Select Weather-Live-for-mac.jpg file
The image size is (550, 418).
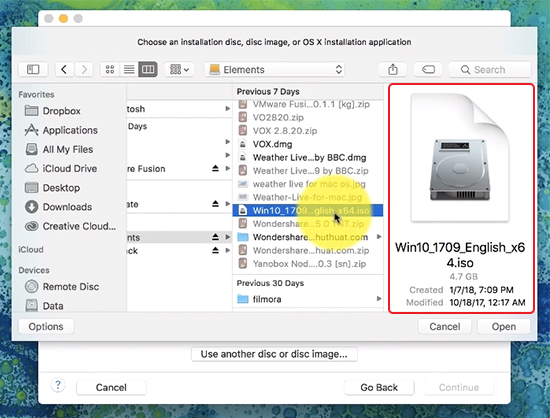tap(308, 197)
